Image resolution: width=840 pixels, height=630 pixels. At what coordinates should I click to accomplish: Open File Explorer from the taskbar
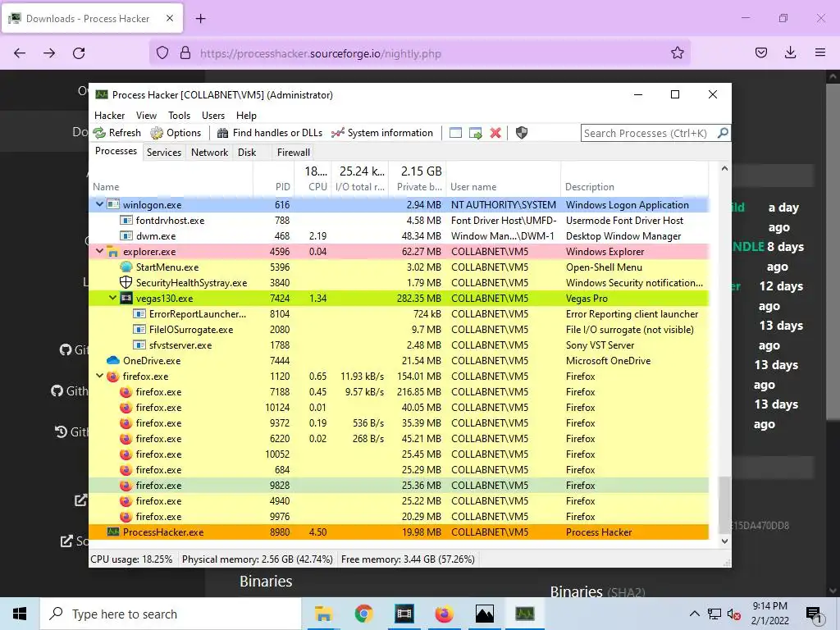(x=323, y=614)
